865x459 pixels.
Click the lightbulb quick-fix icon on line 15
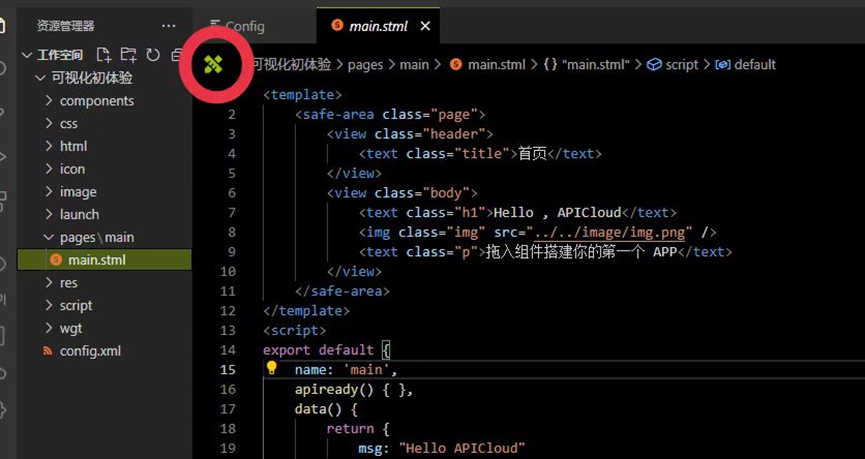[x=271, y=367]
